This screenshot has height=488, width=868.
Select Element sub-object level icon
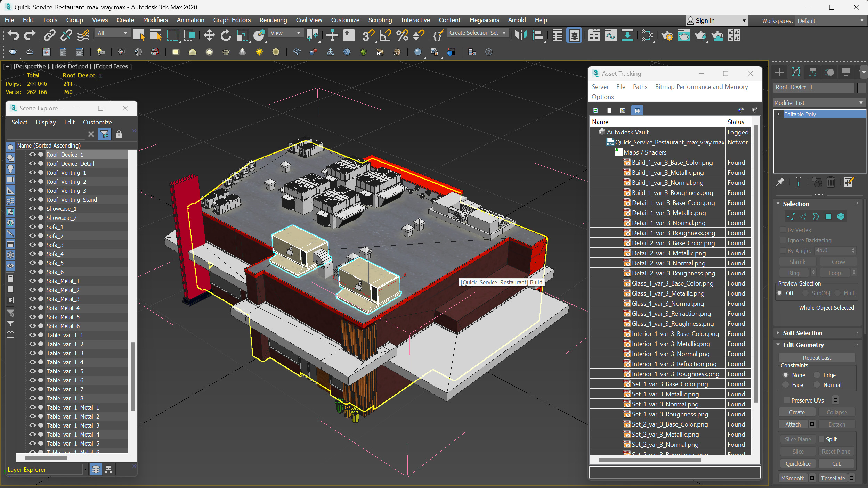tap(841, 217)
